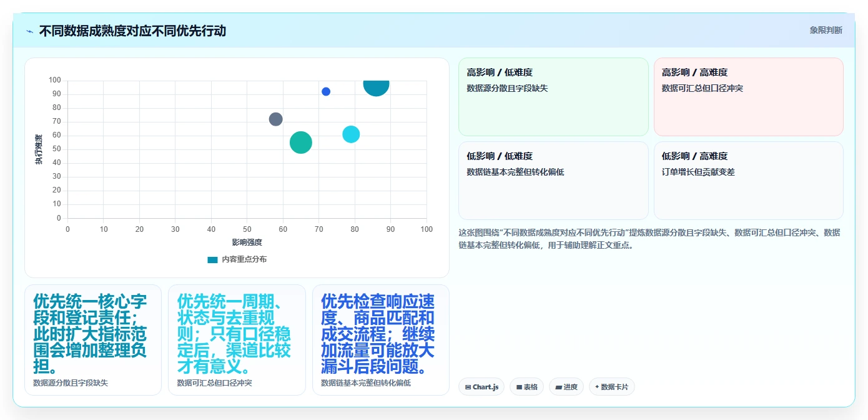The width and height of the screenshot is (868, 420).
Task: Open the 高影响 / 高难度 quadrant card
Action: tap(749, 97)
